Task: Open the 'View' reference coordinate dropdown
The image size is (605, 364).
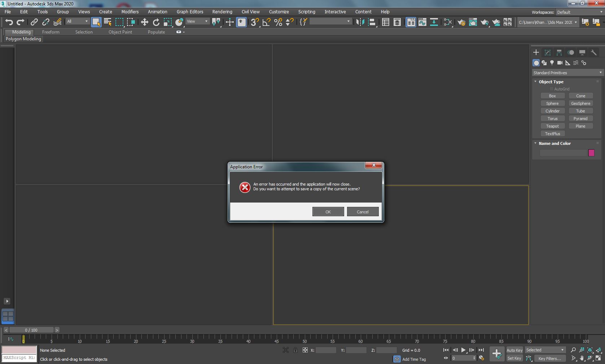Action: pos(197,22)
